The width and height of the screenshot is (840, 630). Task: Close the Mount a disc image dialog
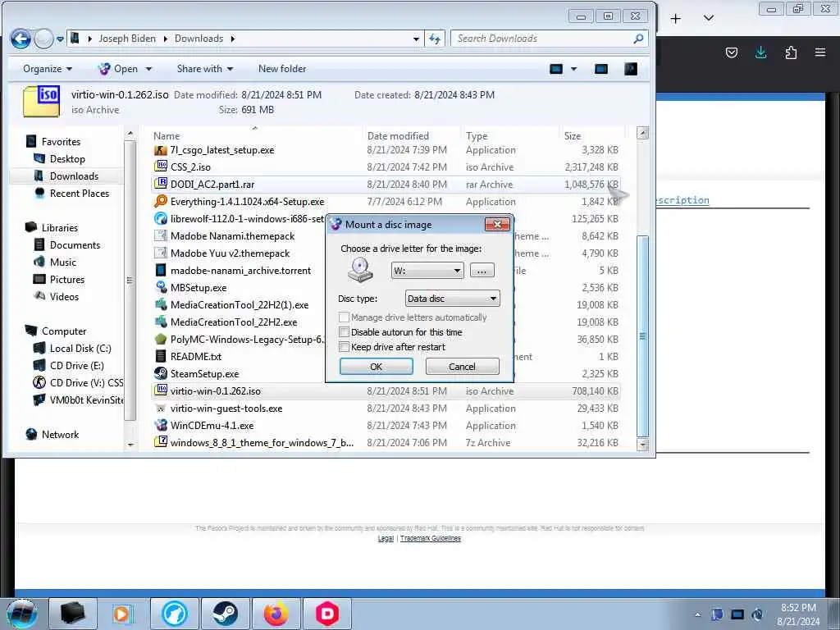(496, 224)
